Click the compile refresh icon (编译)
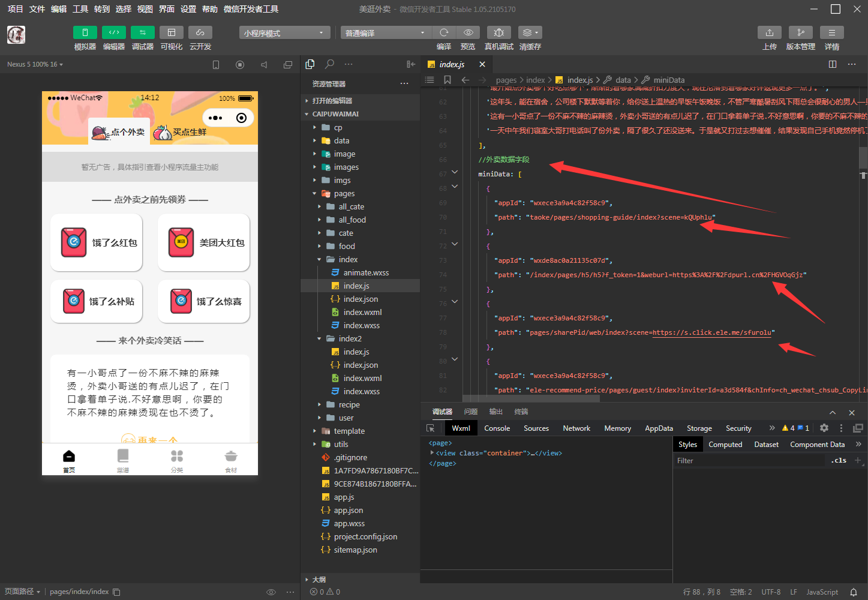Viewport: 868px width, 600px height. point(444,32)
